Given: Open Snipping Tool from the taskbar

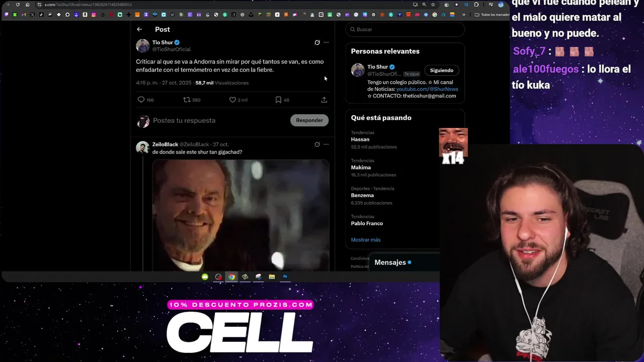Looking at the screenshot, I should (x=258, y=277).
